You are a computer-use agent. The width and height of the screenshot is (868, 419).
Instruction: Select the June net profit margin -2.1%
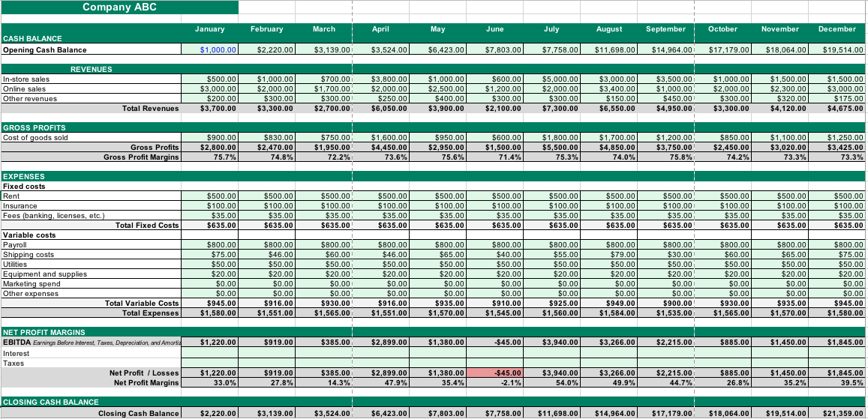(494, 382)
